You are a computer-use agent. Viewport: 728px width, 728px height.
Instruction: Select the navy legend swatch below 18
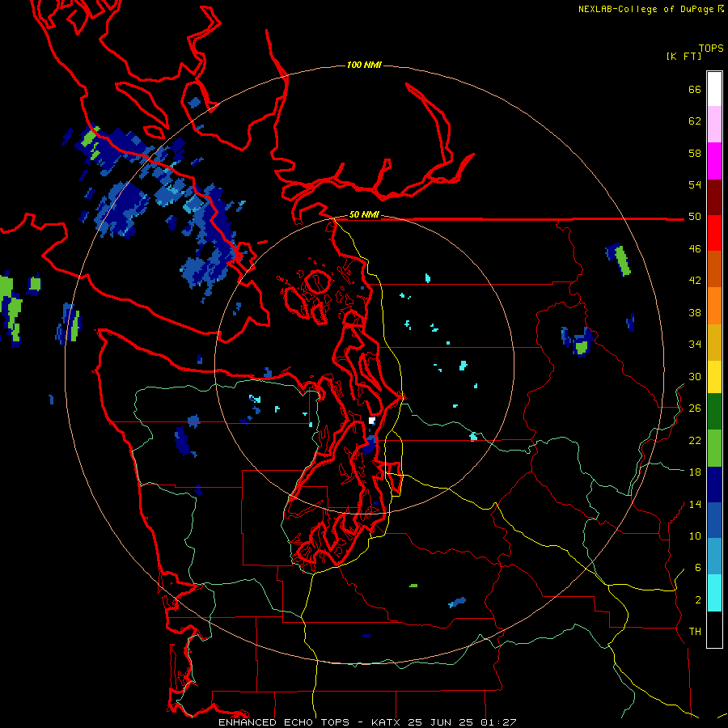point(714,485)
